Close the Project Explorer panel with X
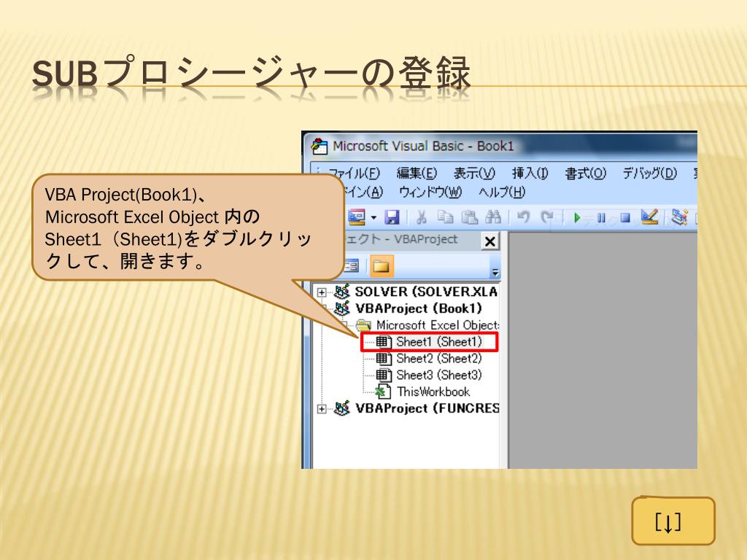Screen dimensions: 747x560 [x=489, y=241]
